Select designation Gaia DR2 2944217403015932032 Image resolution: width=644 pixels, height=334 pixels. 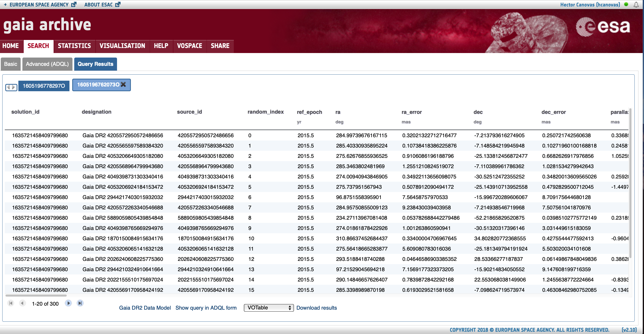(123, 197)
